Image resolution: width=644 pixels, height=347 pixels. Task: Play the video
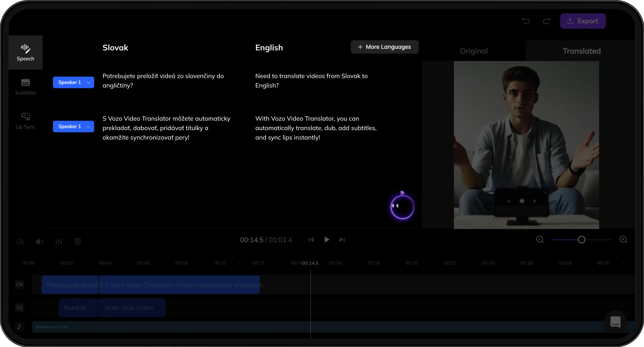(326, 240)
